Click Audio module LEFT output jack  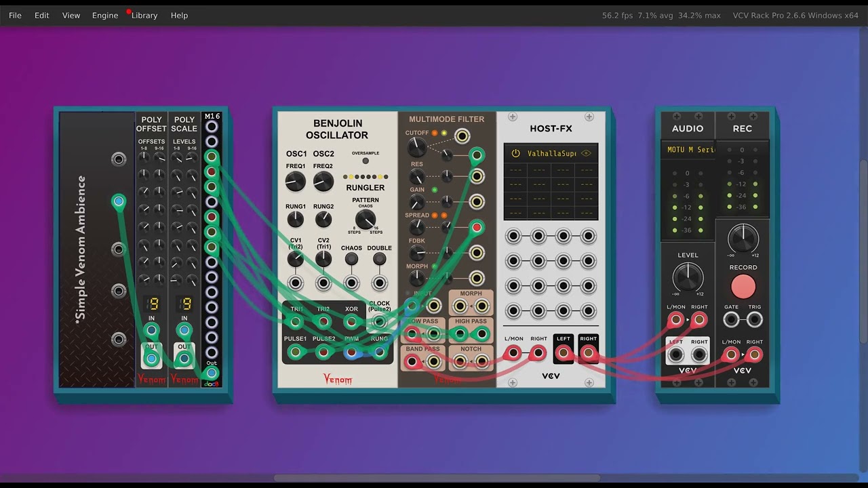pyautogui.click(x=676, y=354)
